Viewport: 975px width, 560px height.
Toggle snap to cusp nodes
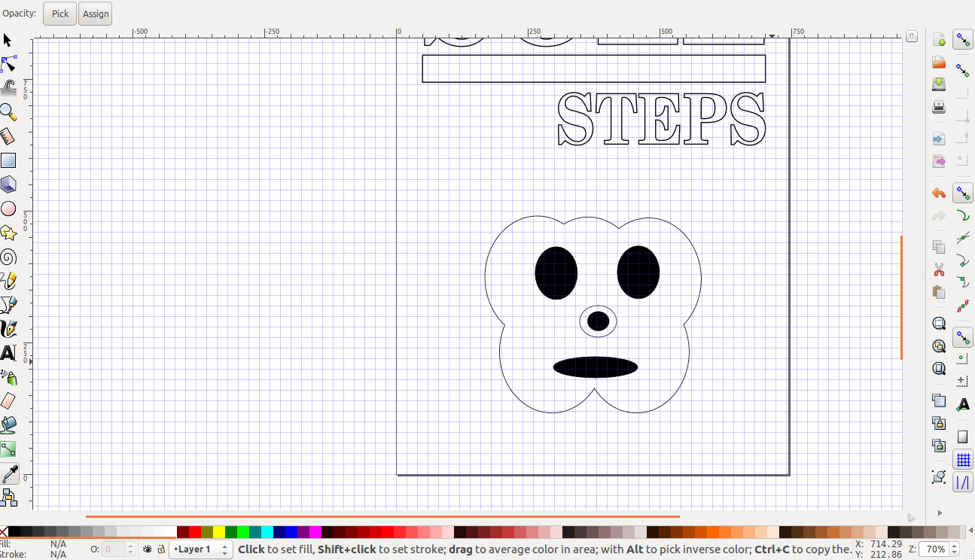963,261
